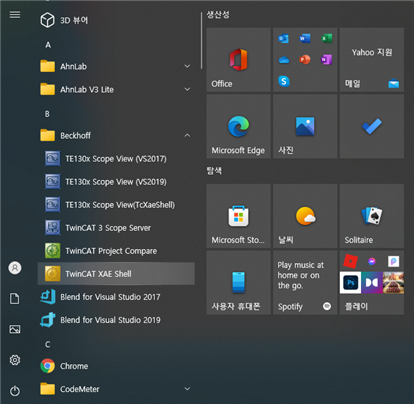
Task: Click the letter B section header
Action: 47,114
